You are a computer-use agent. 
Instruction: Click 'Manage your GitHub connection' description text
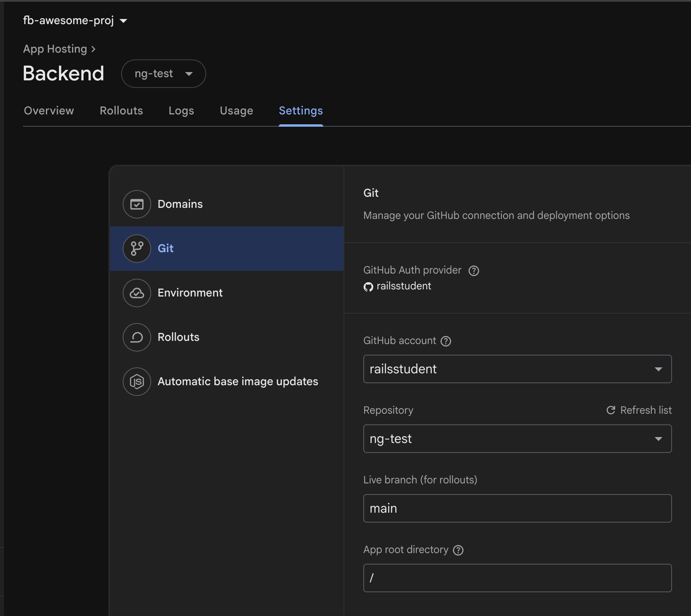[496, 215]
